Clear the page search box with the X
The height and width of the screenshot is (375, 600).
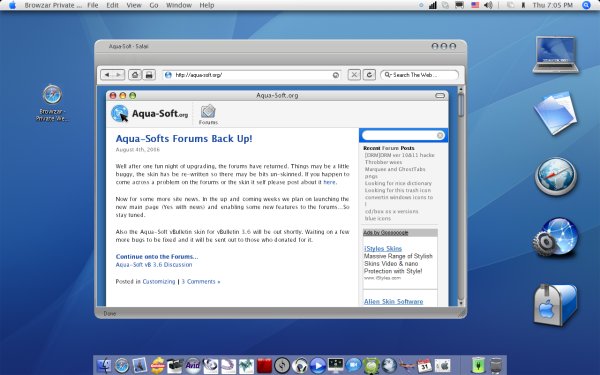[x=440, y=135]
